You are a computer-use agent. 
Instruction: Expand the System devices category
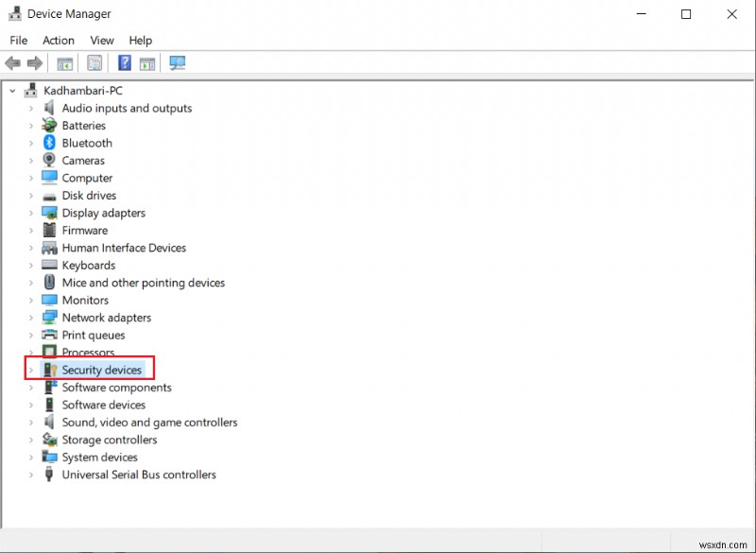point(31,458)
